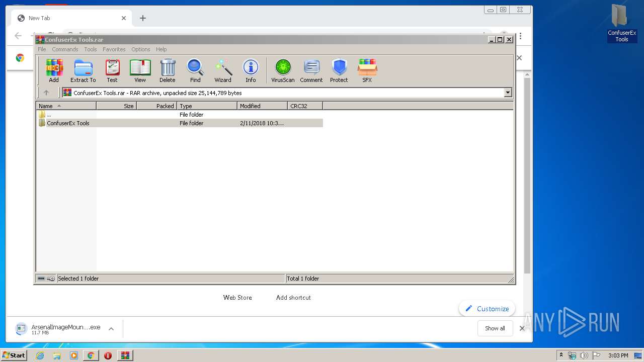Click Show all downloads button
This screenshot has width=644, height=362.
pyautogui.click(x=495, y=328)
